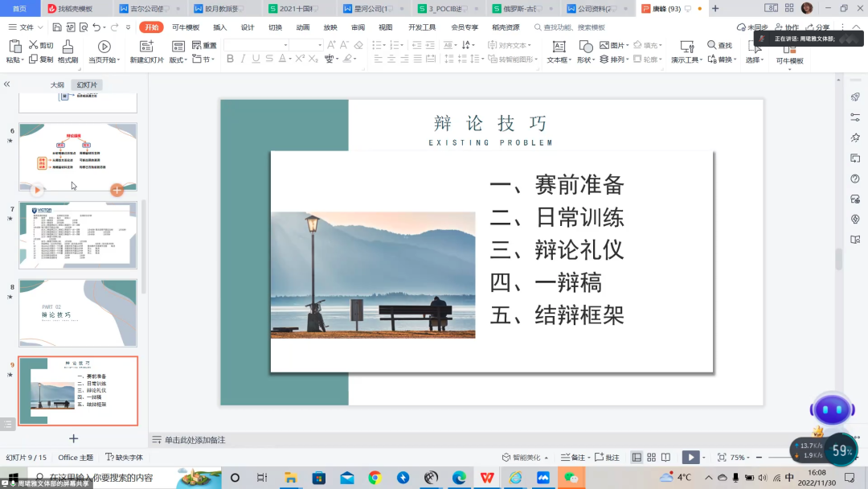Insert a text box (文本框)
The height and width of the screenshot is (489, 868).
[558, 47]
